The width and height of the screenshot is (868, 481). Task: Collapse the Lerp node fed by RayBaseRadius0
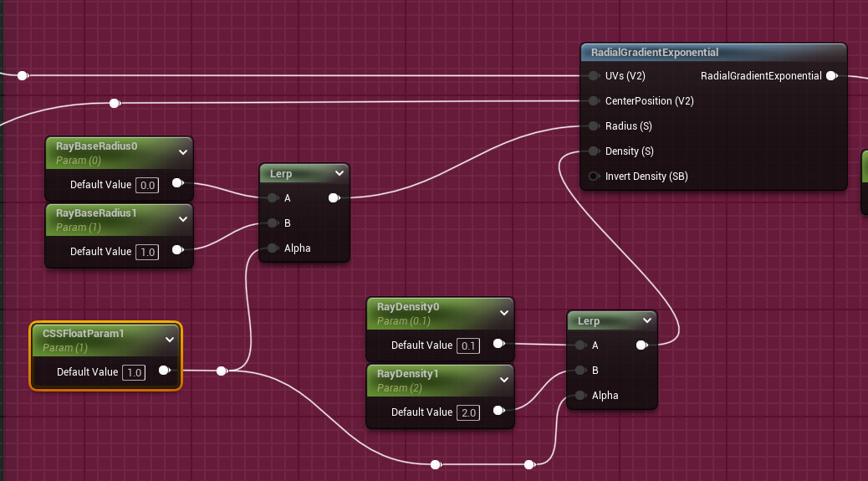(340, 173)
